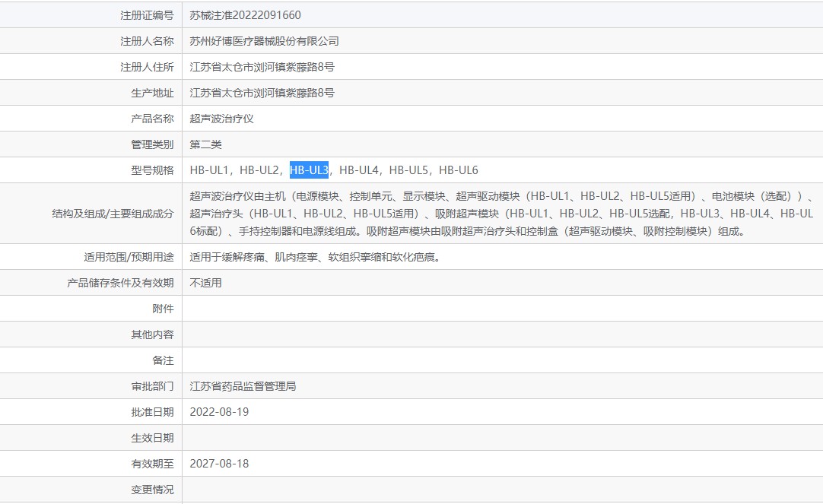This screenshot has height=504, width=823.
Task: Click the approving department 江苏省药品监督管理局
Action: [243, 386]
